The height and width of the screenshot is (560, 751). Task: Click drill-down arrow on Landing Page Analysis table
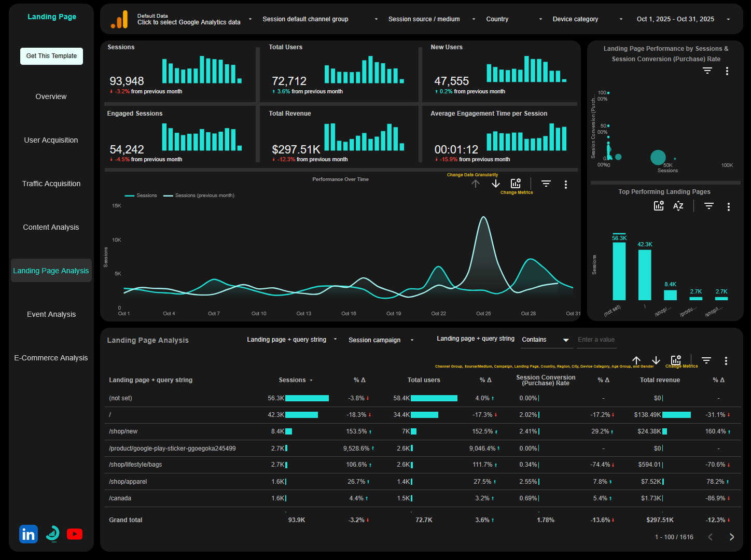click(656, 360)
